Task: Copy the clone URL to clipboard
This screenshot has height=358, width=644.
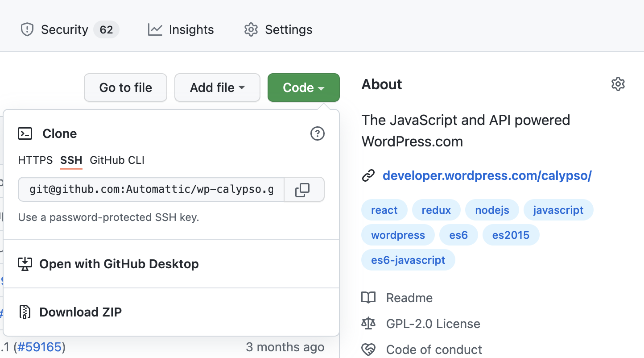Action: coord(304,190)
